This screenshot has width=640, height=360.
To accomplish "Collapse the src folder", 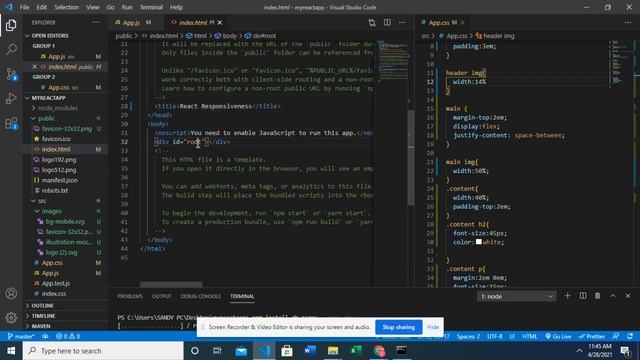I will point(42,201).
